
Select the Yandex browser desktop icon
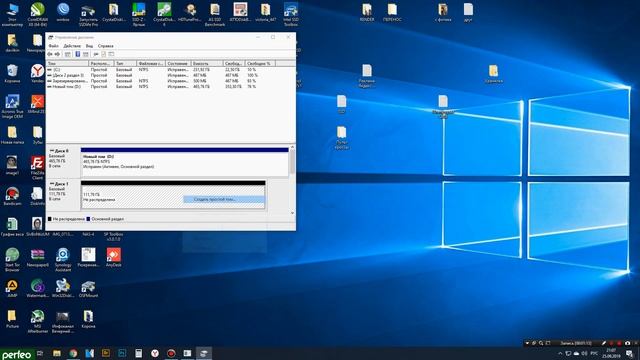38,73
